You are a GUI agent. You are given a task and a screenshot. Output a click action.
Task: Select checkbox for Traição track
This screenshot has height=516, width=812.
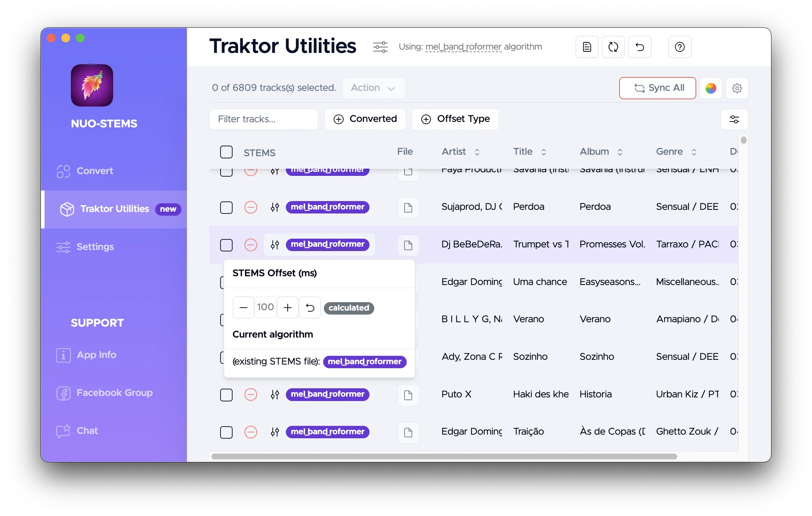(x=226, y=432)
